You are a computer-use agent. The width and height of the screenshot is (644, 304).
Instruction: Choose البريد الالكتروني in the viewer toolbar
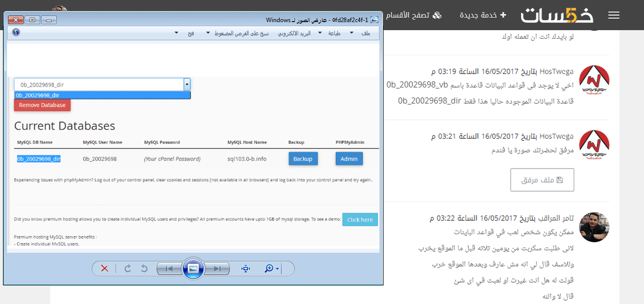(294, 33)
